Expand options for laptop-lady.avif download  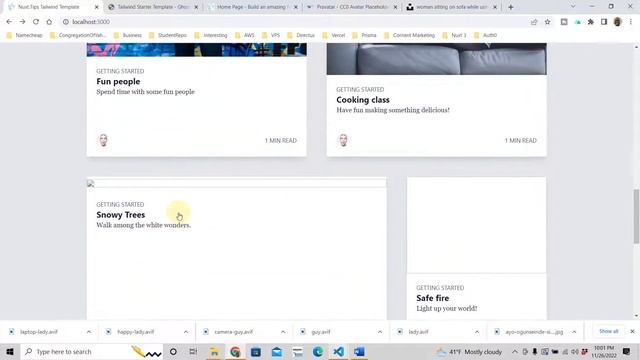[89, 332]
